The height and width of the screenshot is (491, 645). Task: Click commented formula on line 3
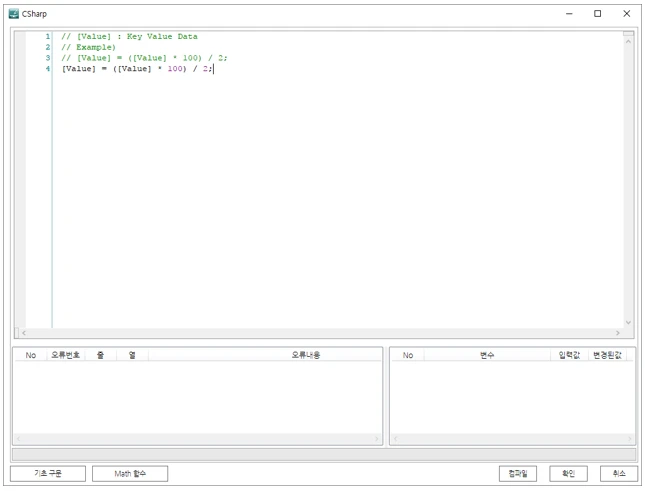(x=144, y=58)
